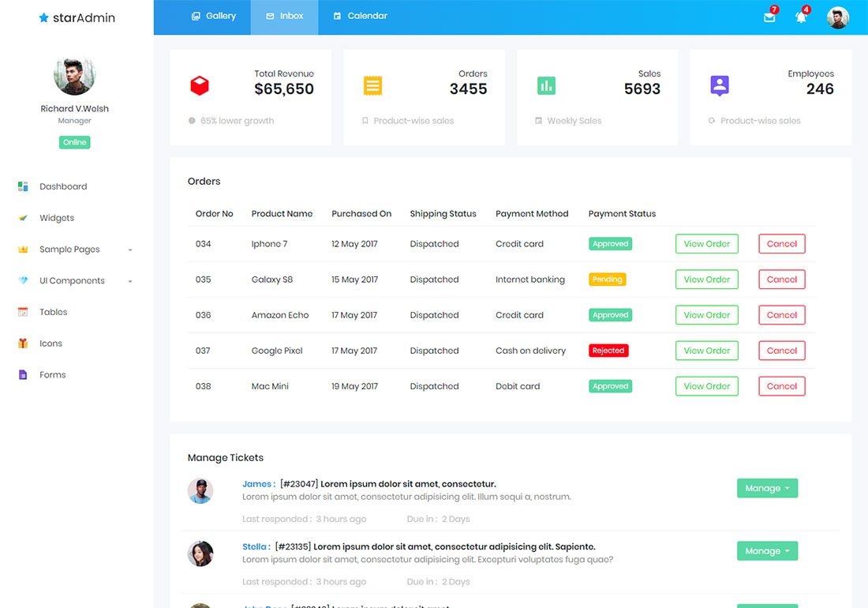Click the bell notifications icon
This screenshot has width=868, height=608.
[x=801, y=17]
